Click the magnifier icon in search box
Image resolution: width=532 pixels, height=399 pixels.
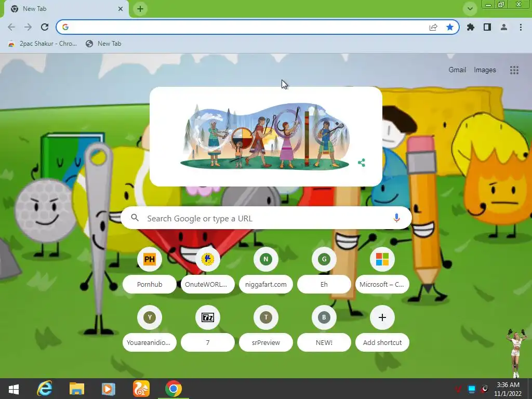pyautogui.click(x=135, y=218)
